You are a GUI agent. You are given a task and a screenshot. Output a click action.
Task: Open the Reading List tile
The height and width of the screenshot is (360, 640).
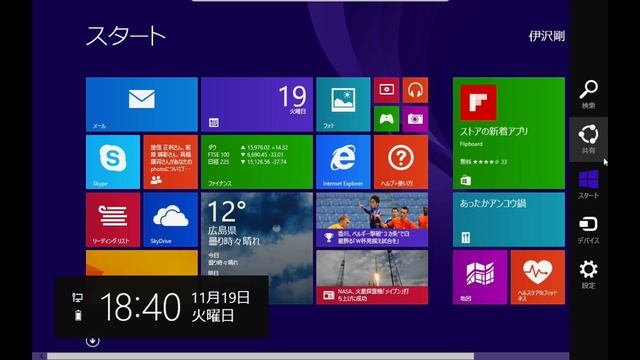(113, 220)
